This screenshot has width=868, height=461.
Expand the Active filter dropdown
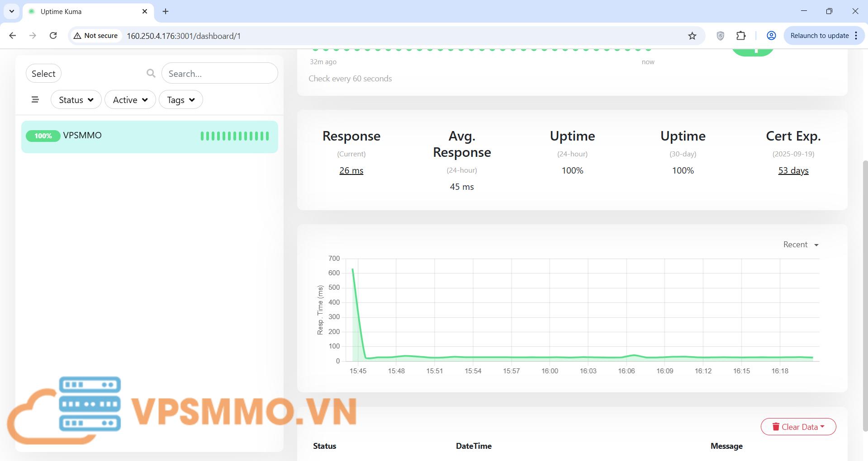click(x=130, y=100)
